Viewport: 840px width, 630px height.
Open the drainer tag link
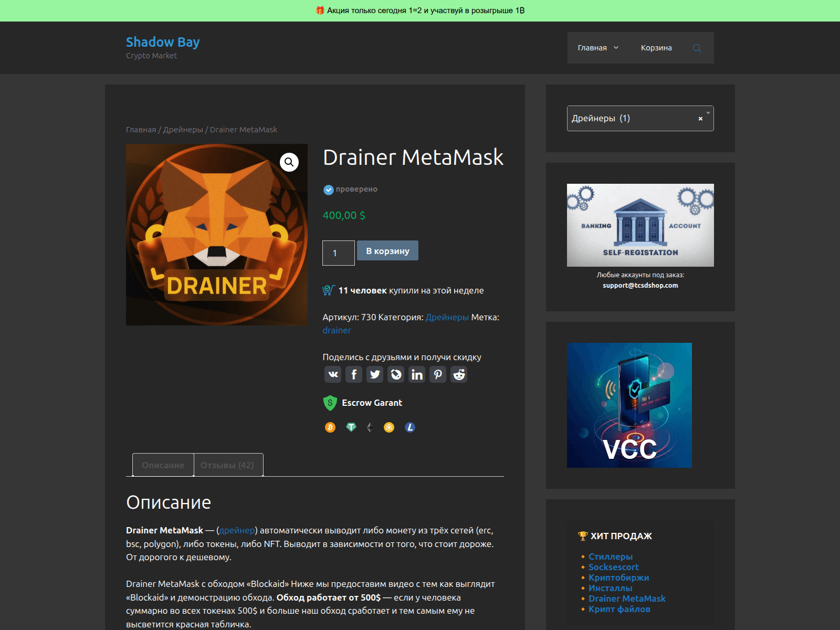click(x=337, y=330)
